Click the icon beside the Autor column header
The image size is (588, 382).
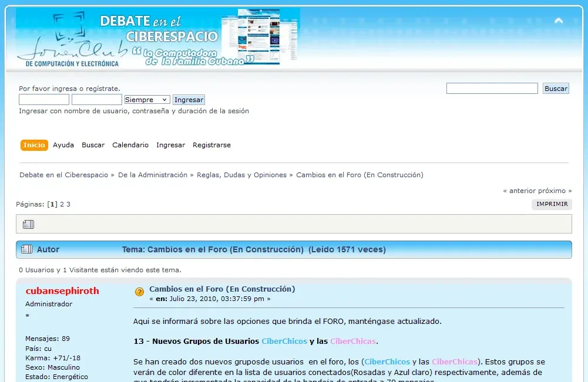pos(26,249)
